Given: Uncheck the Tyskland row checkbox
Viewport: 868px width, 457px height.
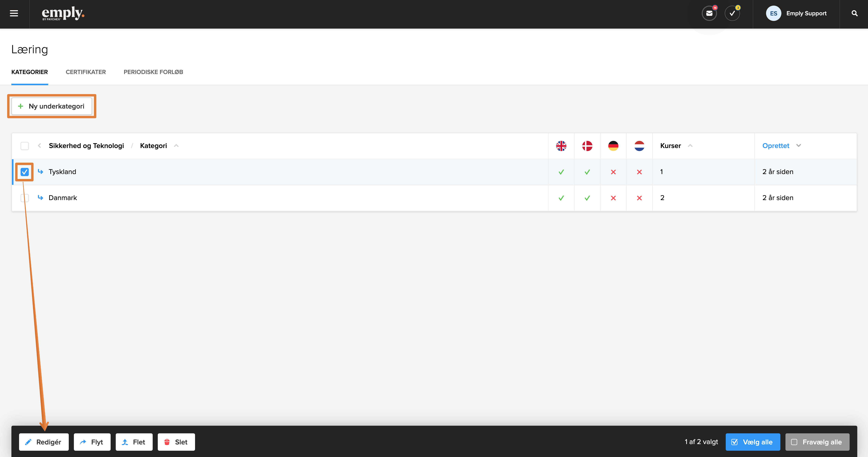Looking at the screenshot, I should pos(25,172).
